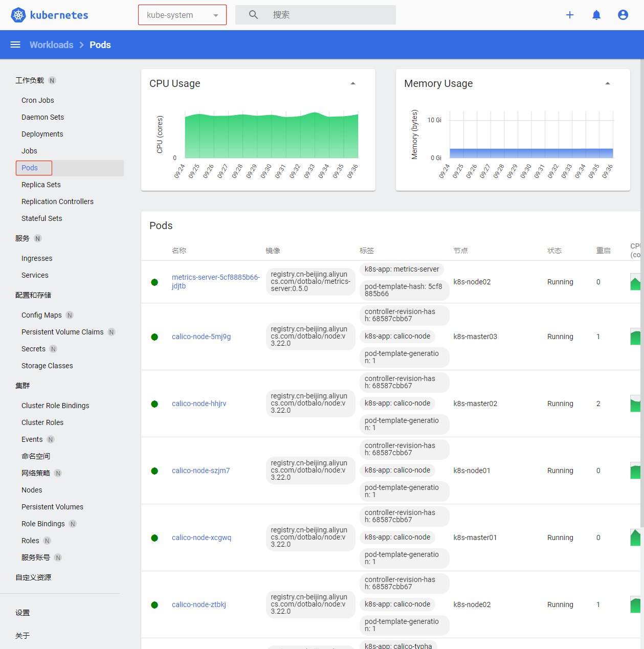644x649 pixels.
Task: Open calico-node-xcgwq pod link
Action: pos(202,538)
